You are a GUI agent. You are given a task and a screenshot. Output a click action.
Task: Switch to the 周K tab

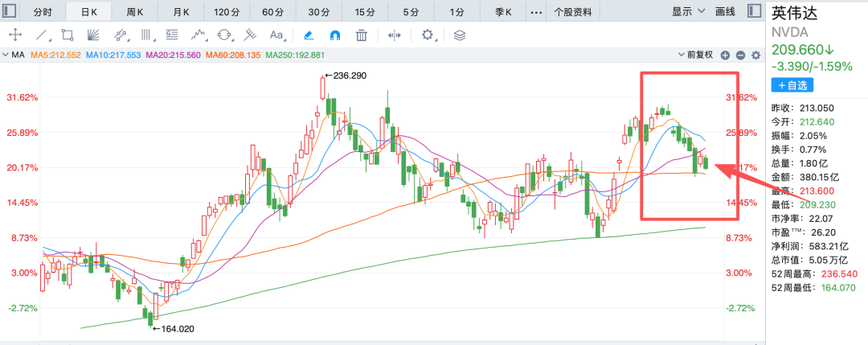134,11
